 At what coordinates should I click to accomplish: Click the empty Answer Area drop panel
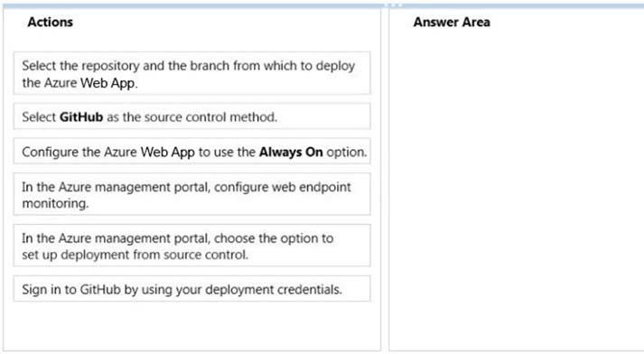[517, 191]
